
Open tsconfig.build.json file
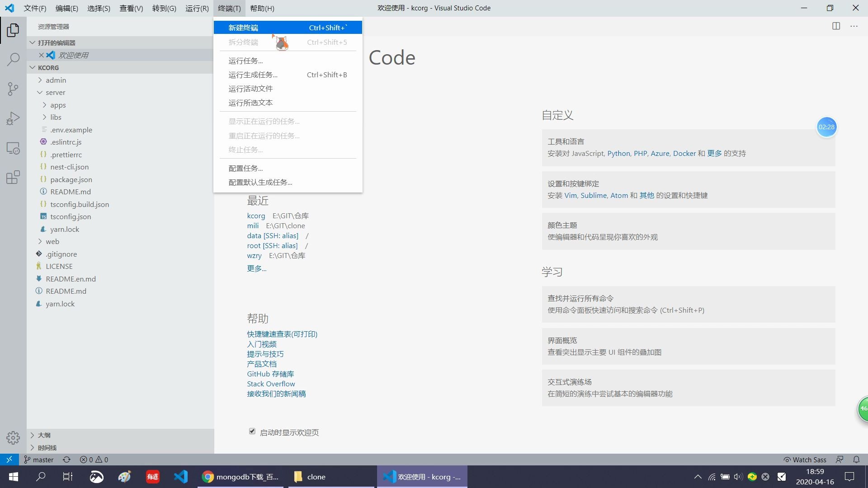tap(120, 204)
